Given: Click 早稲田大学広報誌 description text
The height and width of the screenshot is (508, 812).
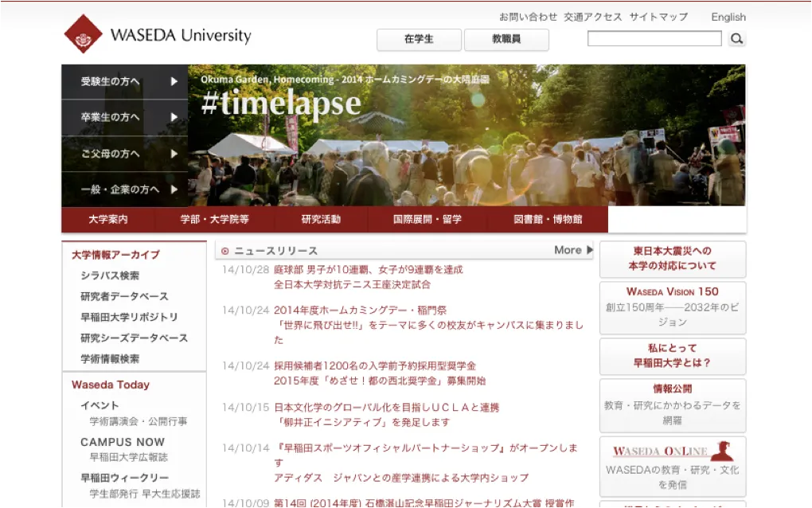Looking at the screenshot, I should tap(128, 457).
